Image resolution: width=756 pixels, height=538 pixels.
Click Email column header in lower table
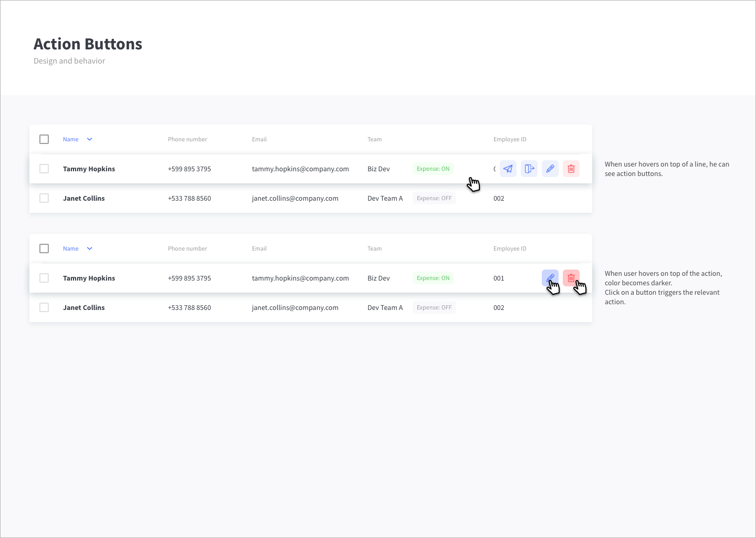(259, 249)
